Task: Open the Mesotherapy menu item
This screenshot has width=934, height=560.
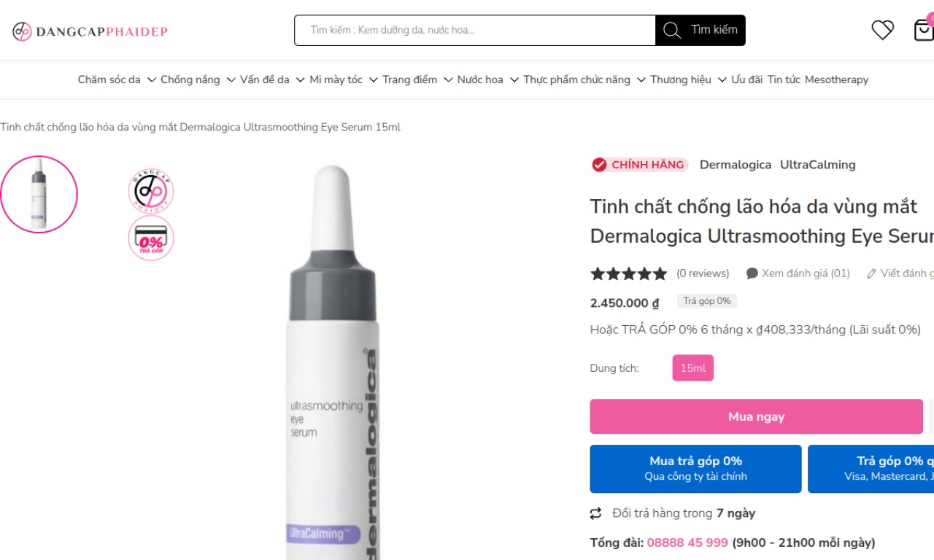Action: pyautogui.click(x=836, y=79)
